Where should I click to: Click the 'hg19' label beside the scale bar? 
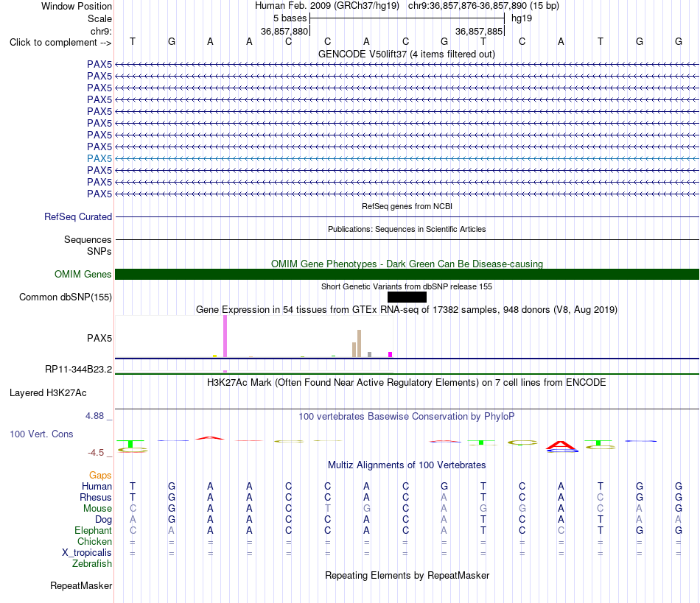point(522,18)
